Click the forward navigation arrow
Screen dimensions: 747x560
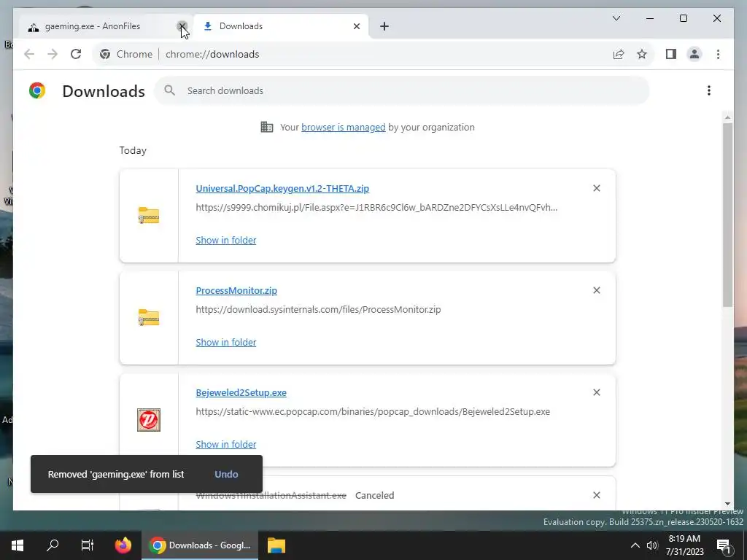(53, 54)
